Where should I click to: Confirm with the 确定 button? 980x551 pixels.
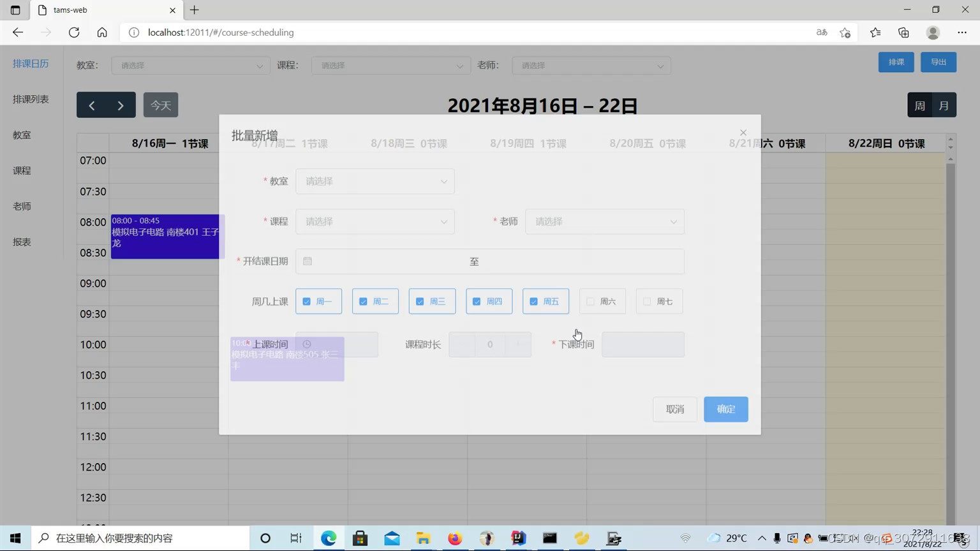click(x=726, y=409)
